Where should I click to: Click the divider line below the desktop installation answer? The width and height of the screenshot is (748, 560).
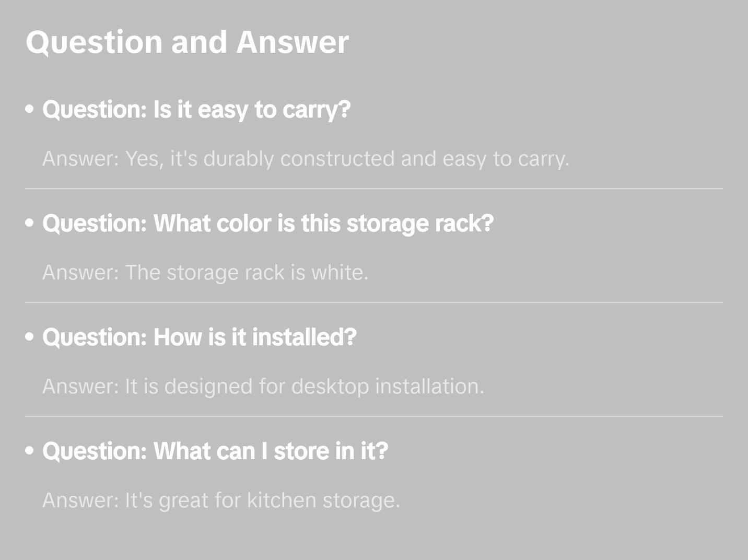coord(374,416)
